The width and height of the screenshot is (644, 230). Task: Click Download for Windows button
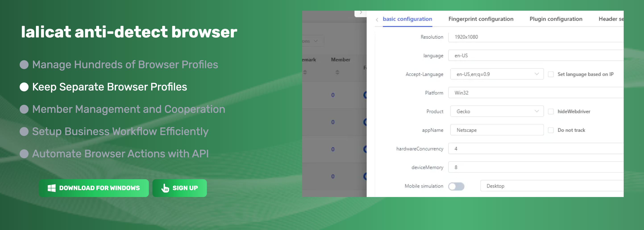[x=94, y=188]
